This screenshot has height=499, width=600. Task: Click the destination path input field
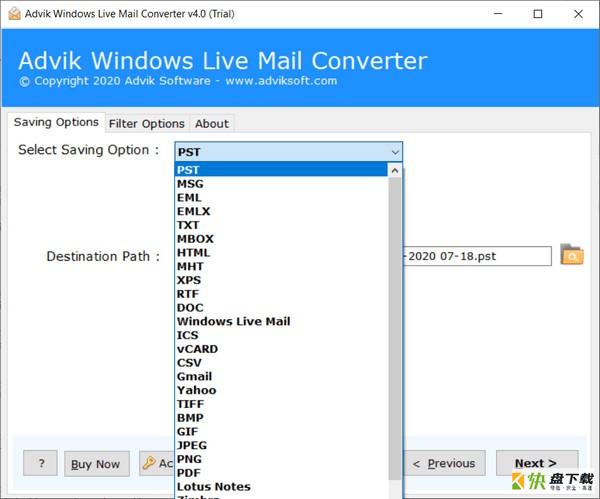tap(477, 256)
